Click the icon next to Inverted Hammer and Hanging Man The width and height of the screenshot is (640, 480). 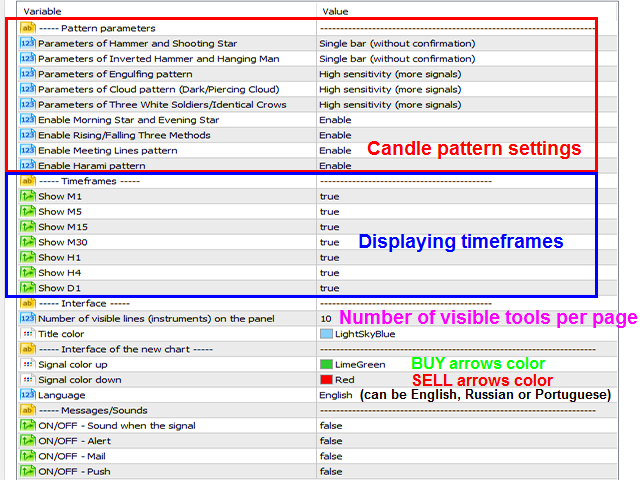point(27,59)
